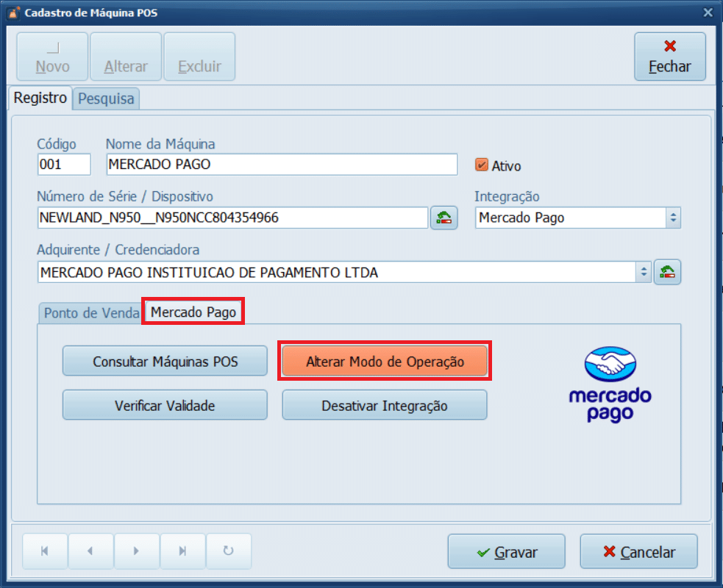
Task: Click Desativar Integração button
Action: click(x=385, y=406)
